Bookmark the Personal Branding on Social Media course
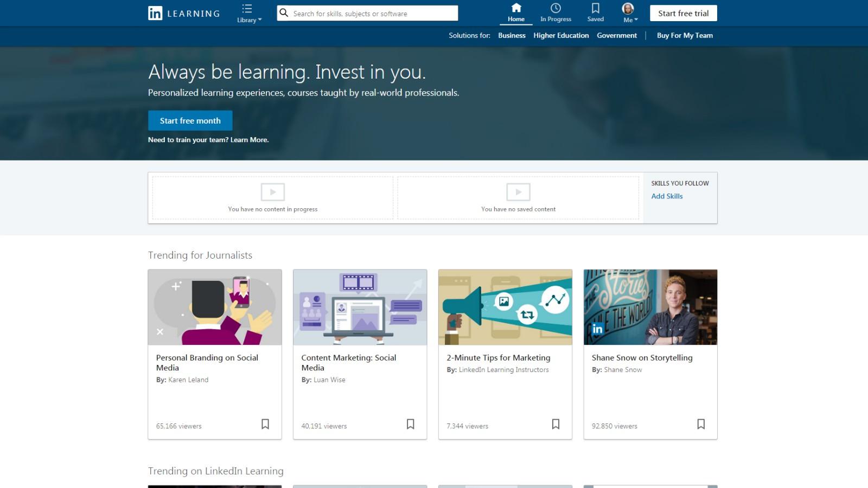This screenshot has width=868, height=488. coord(265,424)
